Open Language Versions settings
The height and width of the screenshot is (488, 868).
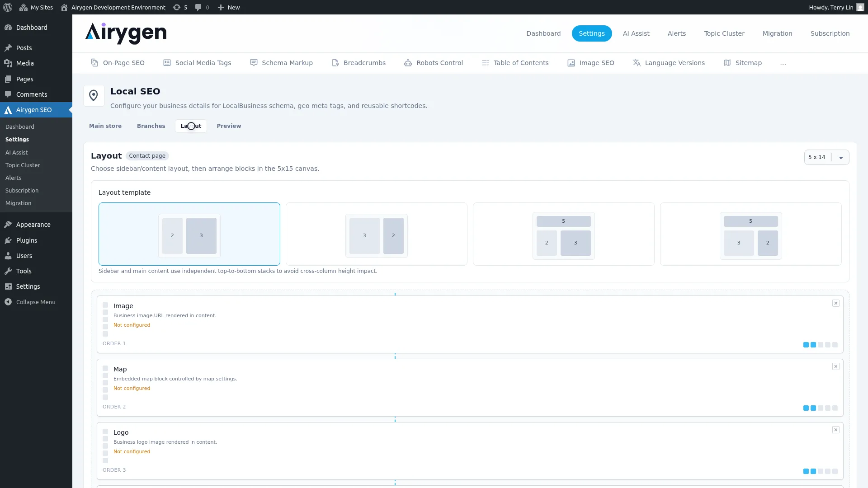click(x=669, y=63)
